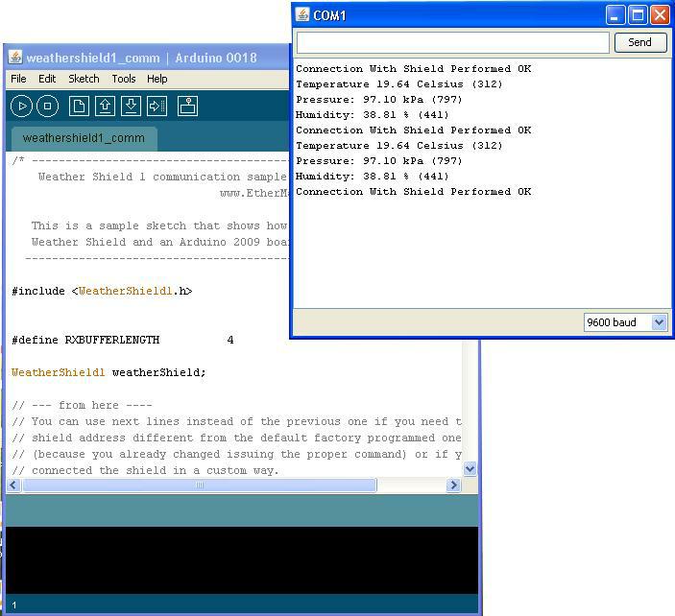Click the line number '1' in status bar

pos(14,605)
